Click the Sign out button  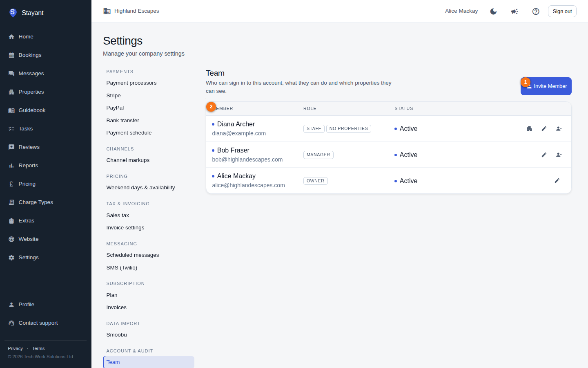coord(562,11)
